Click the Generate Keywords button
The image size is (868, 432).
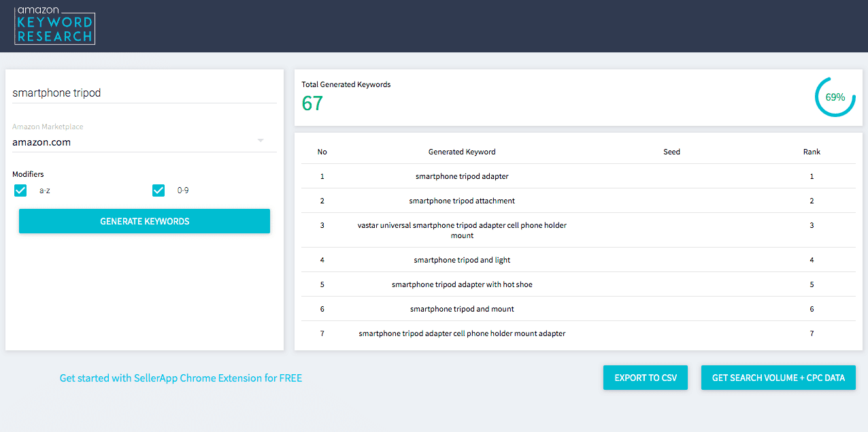[x=144, y=221]
